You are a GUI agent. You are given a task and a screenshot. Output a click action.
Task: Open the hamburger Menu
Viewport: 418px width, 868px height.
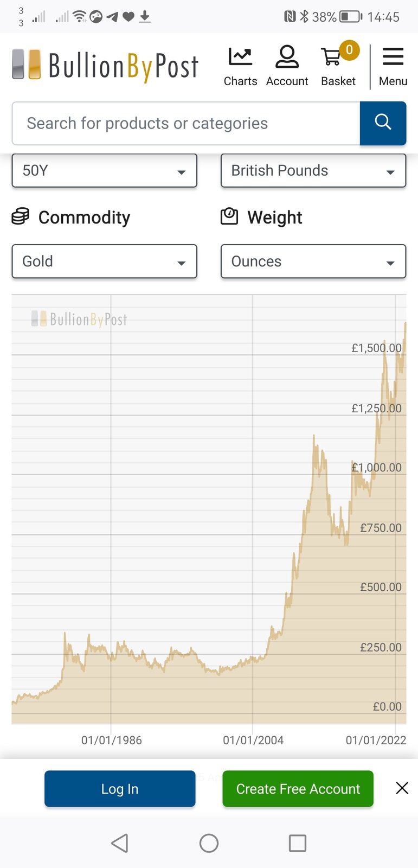pyautogui.click(x=393, y=67)
